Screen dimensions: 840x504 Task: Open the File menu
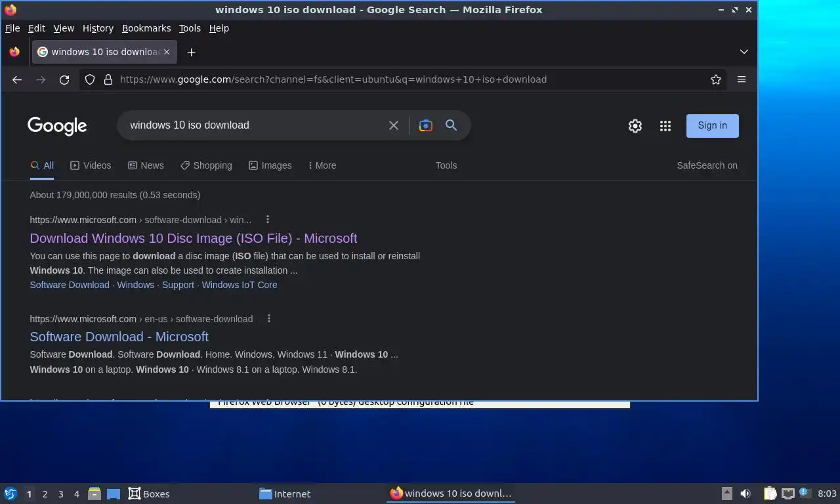click(x=12, y=28)
